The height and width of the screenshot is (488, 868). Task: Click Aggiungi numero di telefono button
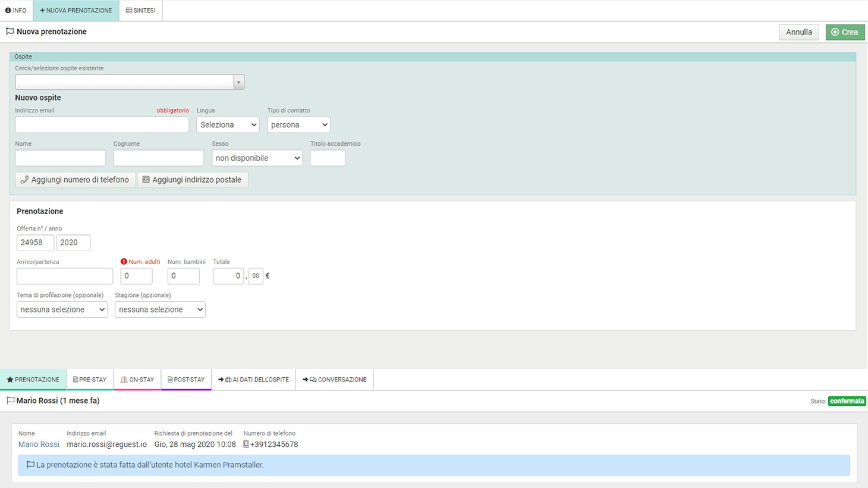point(75,180)
